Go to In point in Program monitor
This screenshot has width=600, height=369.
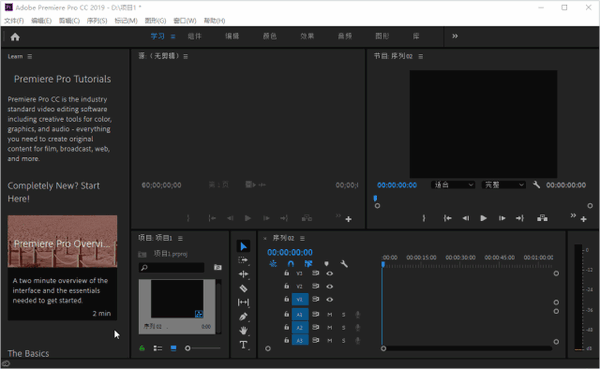point(447,218)
